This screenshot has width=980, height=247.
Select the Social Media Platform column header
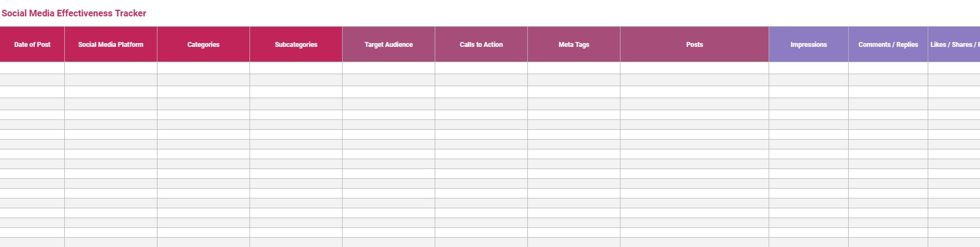[111, 44]
